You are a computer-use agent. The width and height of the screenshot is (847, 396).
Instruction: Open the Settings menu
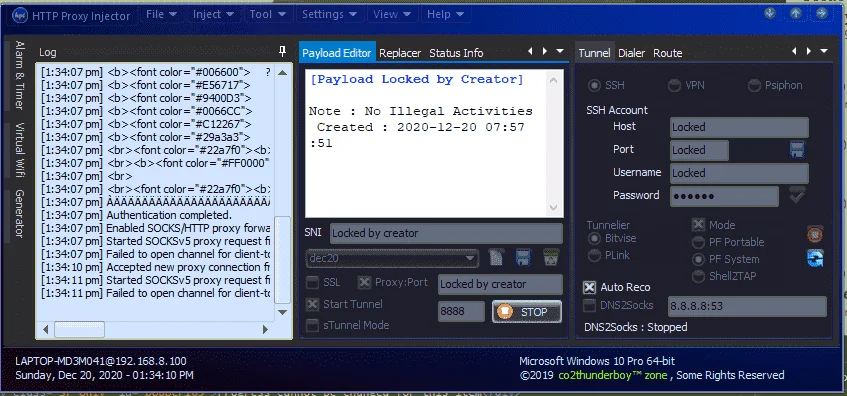coord(329,14)
